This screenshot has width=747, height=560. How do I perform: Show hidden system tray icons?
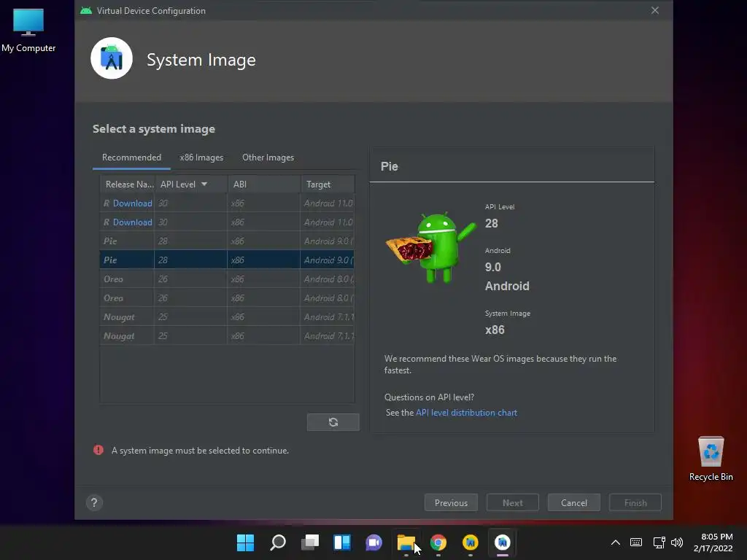point(616,542)
